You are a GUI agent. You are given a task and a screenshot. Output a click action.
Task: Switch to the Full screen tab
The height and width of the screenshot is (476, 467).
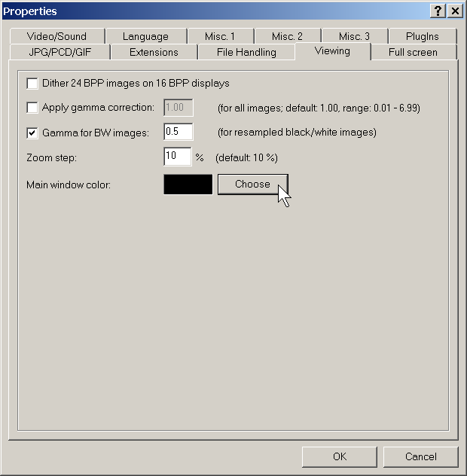click(x=413, y=52)
